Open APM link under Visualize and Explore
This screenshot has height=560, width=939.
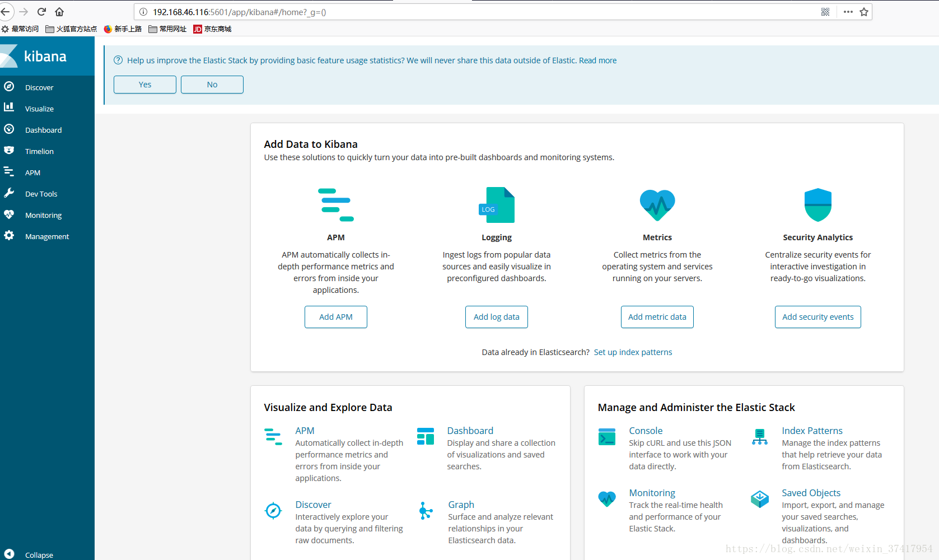pyautogui.click(x=305, y=431)
